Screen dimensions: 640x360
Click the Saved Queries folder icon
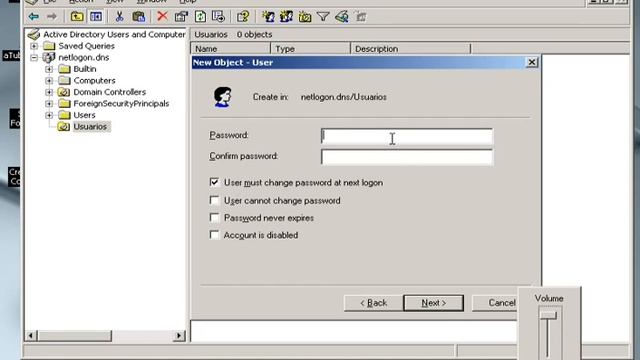click(49, 46)
